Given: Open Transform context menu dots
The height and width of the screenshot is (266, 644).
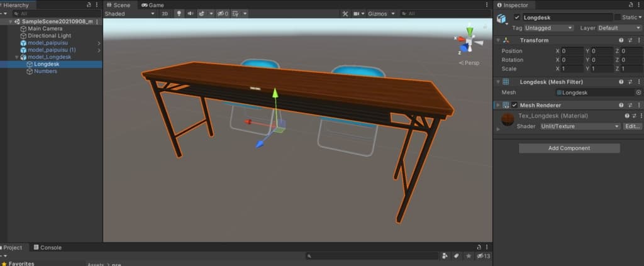Looking at the screenshot, I should pyautogui.click(x=639, y=40).
